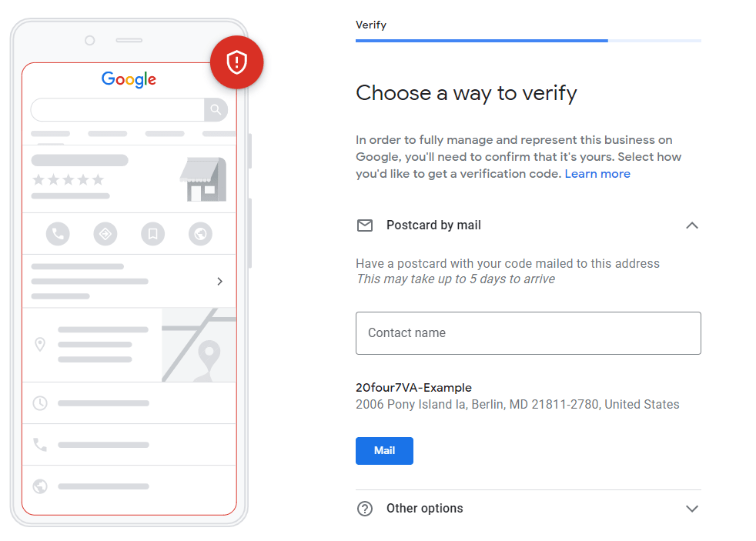
Task: Select the bookmark Save icon in the preview
Action: coord(152,234)
